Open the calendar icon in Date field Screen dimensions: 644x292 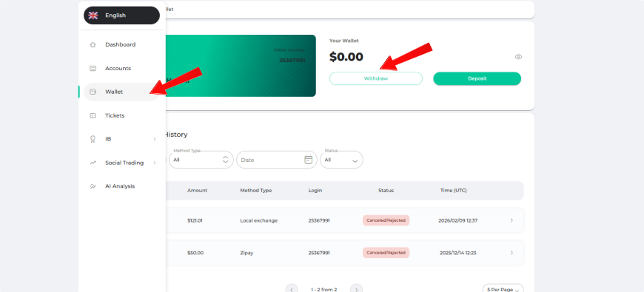(309, 160)
